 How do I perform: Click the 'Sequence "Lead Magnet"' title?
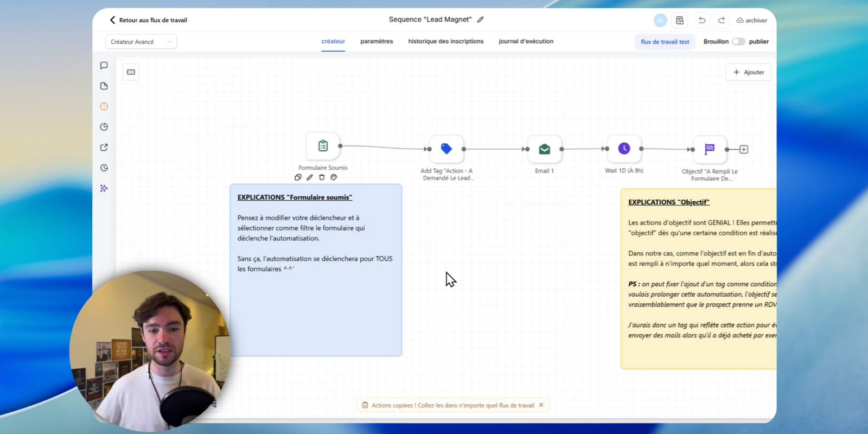430,20
